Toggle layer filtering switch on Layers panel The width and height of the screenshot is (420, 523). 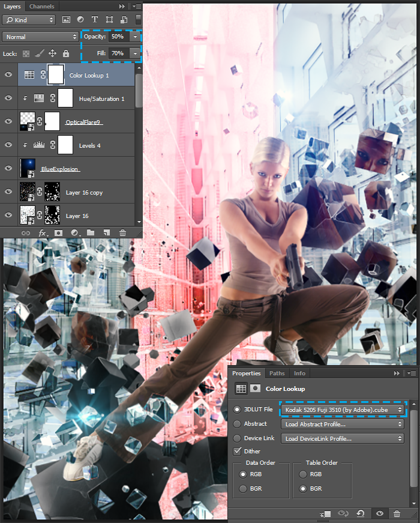[138, 20]
